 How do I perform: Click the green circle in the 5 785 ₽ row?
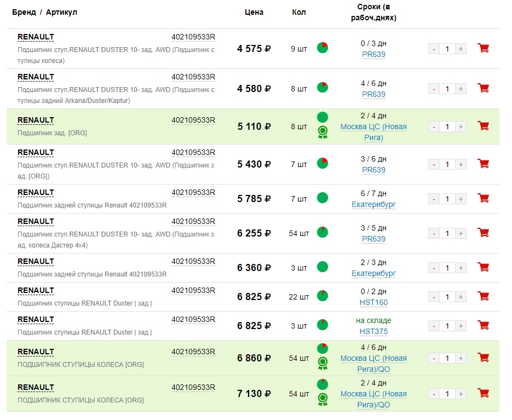point(323,198)
